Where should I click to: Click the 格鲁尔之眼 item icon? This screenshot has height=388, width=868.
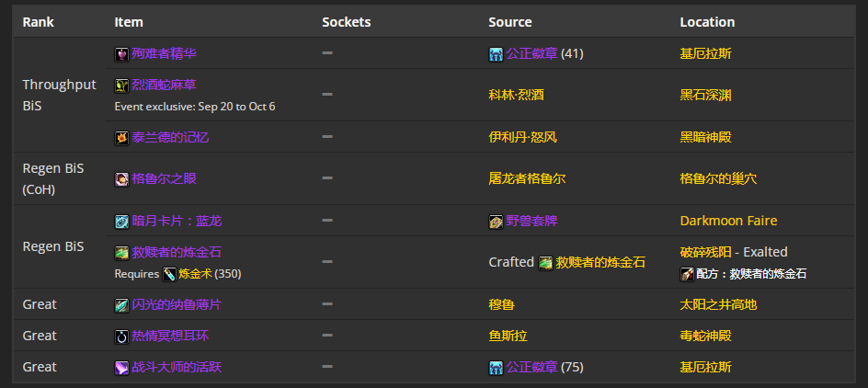(121, 179)
